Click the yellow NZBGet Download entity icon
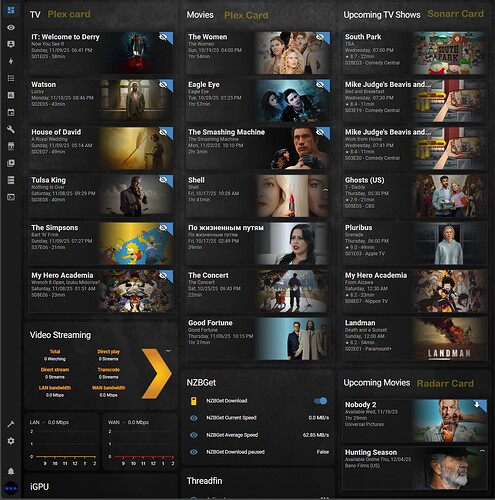 [x=193, y=401]
